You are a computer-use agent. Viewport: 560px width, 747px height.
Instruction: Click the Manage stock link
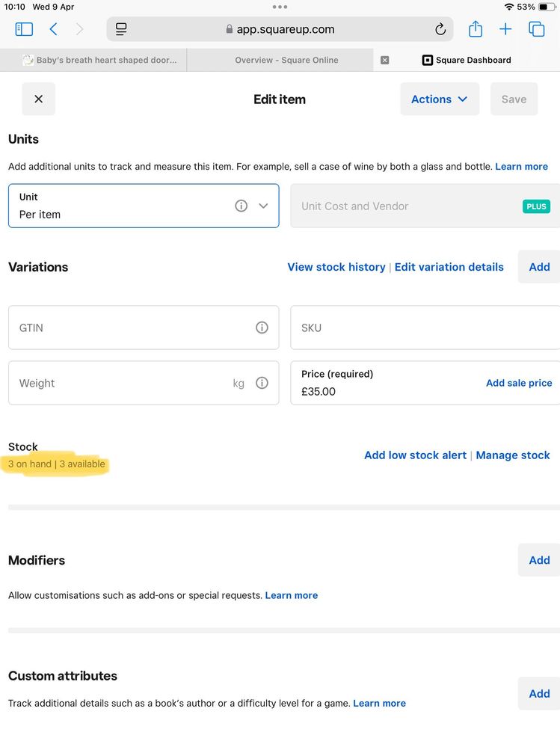(x=513, y=455)
